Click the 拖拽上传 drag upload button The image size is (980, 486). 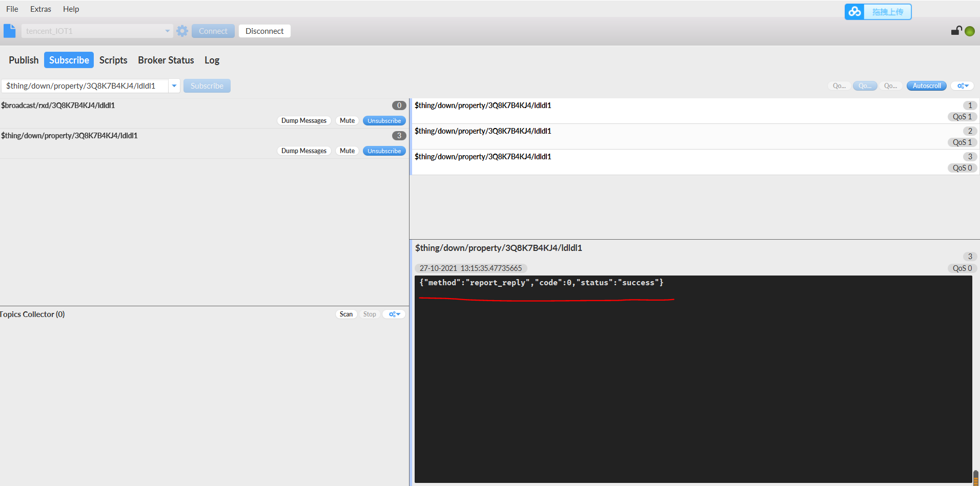click(x=888, y=12)
